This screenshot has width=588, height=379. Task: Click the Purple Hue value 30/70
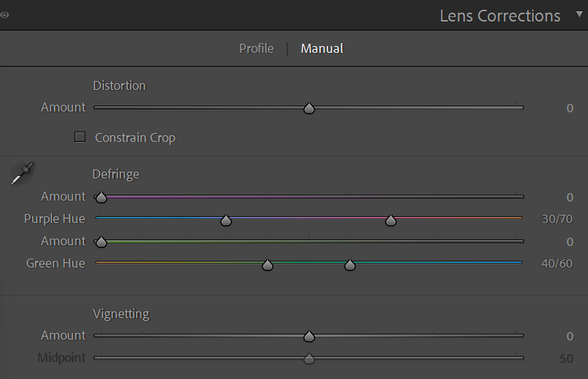(x=558, y=218)
